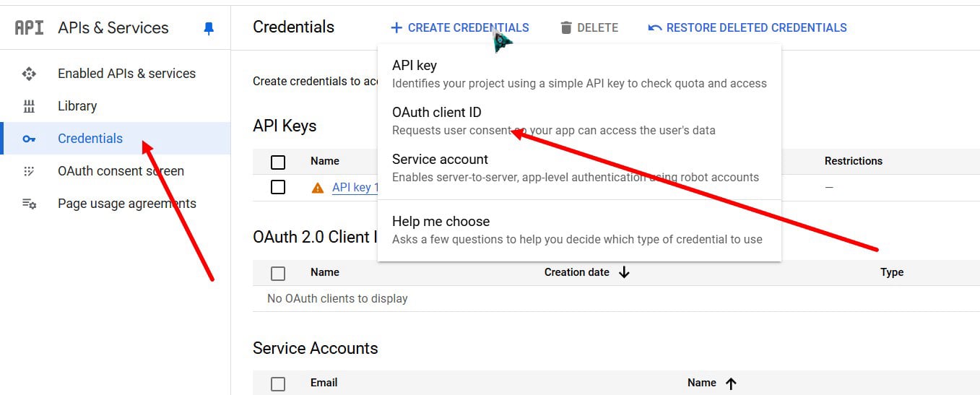Click the Name column header in API Keys
Image resolution: width=980 pixels, height=395 pixels.
point(325,161)
